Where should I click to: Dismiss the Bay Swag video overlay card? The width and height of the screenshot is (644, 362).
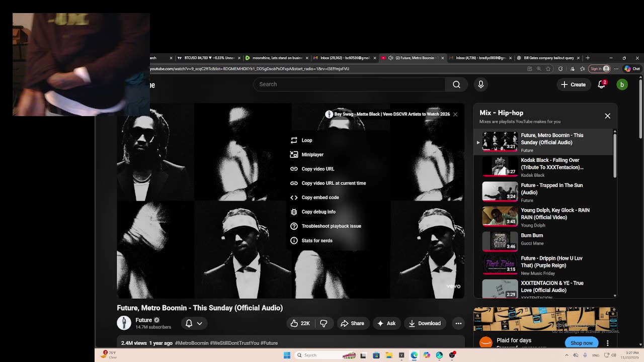pyautogui.click(x=455, y=114)
